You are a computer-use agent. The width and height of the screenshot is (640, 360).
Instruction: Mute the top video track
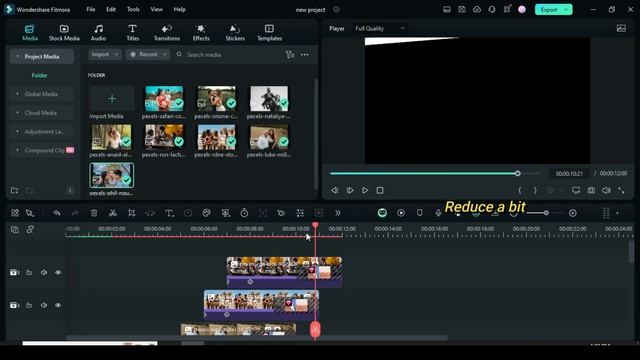click(44, 272)
